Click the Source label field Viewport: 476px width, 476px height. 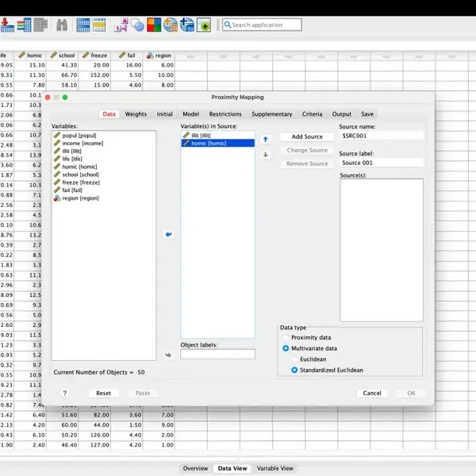[x=382, y=163]
